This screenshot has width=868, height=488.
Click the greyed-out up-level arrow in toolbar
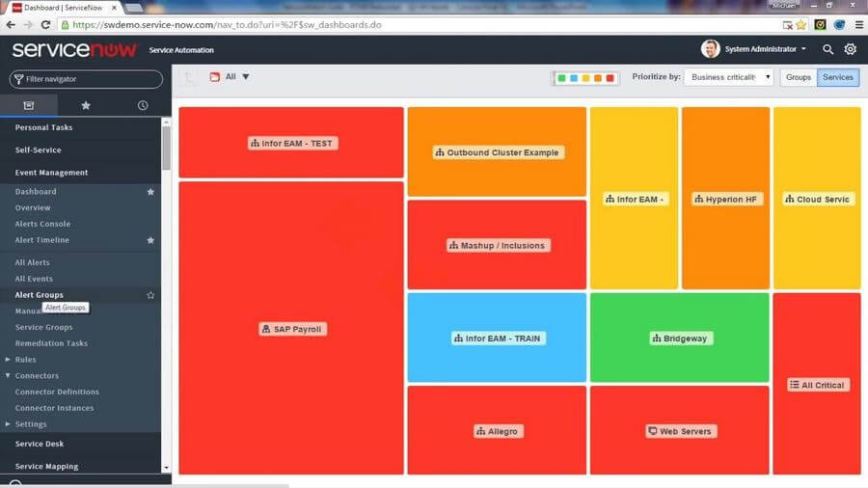click(189, 77)
